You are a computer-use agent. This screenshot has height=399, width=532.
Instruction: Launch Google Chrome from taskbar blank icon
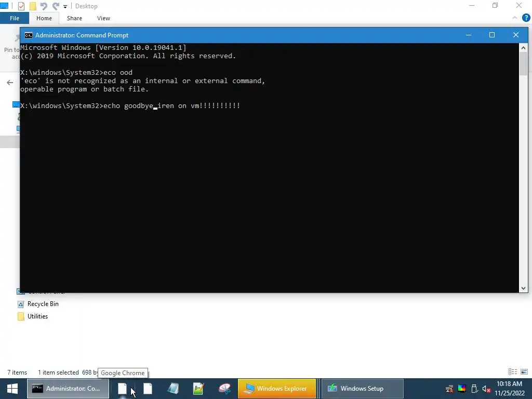(x=122, y=389)
